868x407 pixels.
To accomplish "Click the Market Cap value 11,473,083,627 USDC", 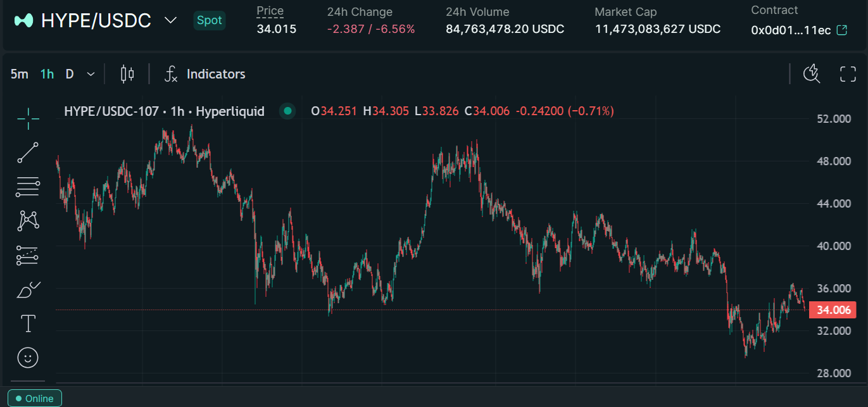I will (658, 28).
